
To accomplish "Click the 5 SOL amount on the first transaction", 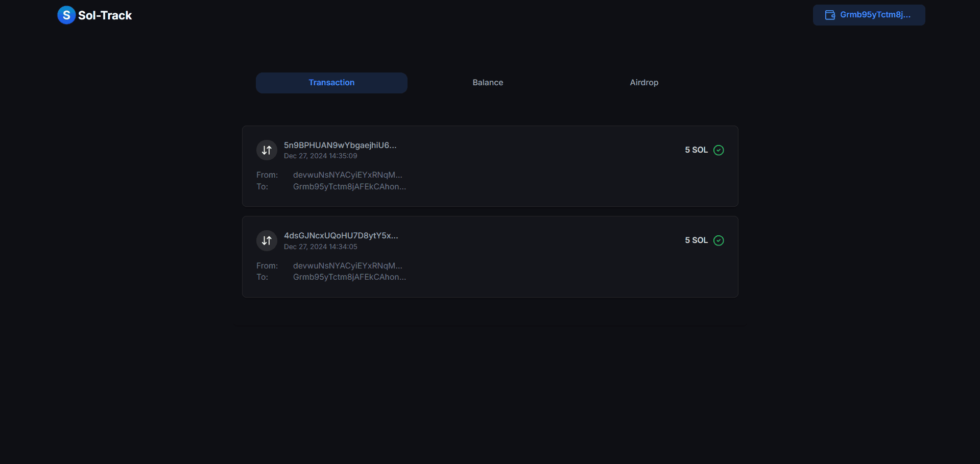I will [x=696, y=150].
